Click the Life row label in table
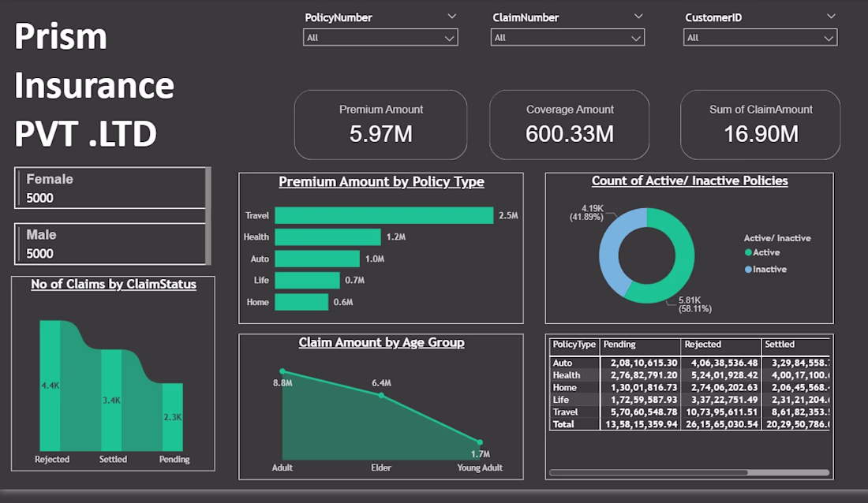This screenshot has height=503, width=868. [561, 400]
